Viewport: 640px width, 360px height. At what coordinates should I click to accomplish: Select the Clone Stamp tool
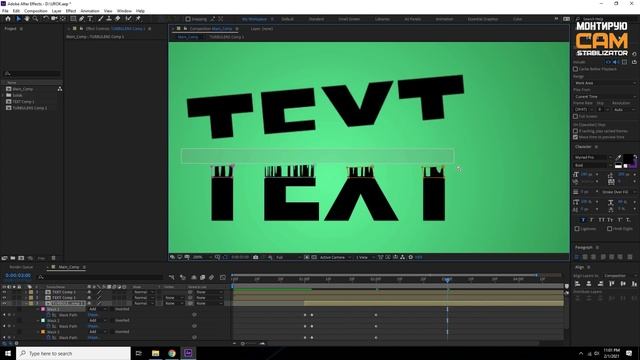coord(109,19)
